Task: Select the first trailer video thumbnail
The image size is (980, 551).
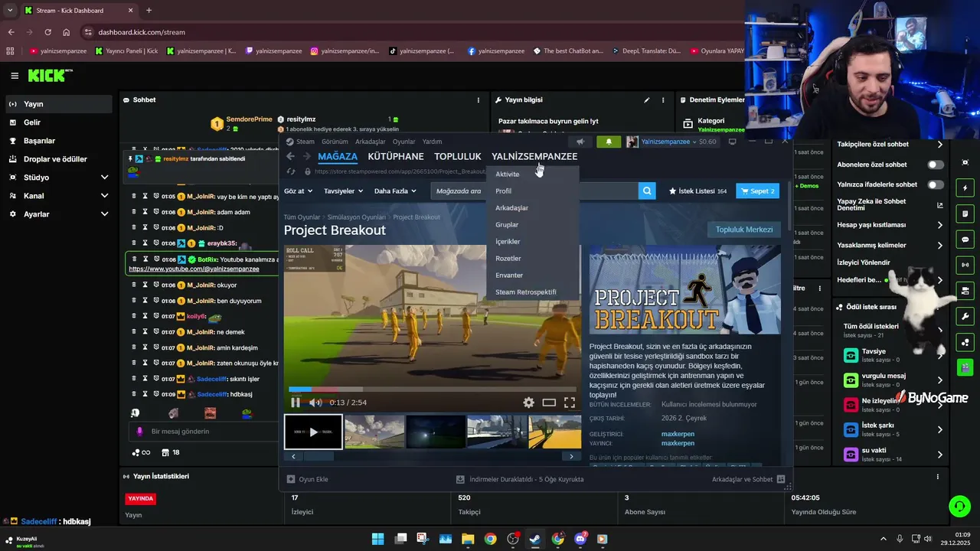Action: coord(313,432)
